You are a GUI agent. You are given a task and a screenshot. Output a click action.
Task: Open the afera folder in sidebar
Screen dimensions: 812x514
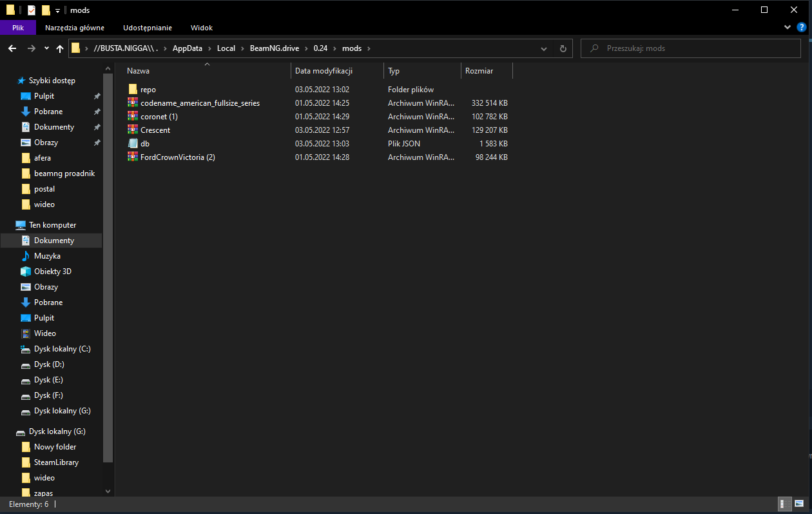[43, 158]
